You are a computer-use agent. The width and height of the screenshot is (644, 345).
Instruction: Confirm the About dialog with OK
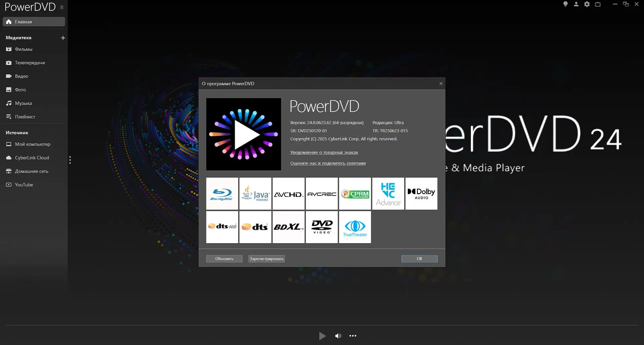coord(420,259)
